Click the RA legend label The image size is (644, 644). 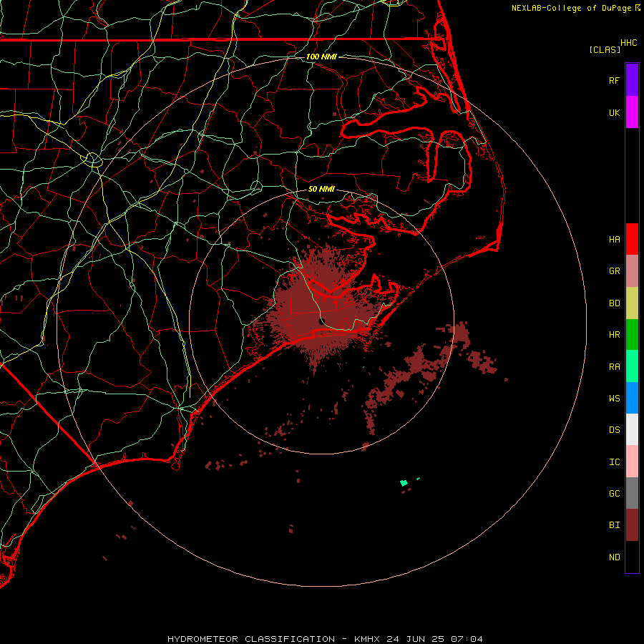(x=614, y=367)
